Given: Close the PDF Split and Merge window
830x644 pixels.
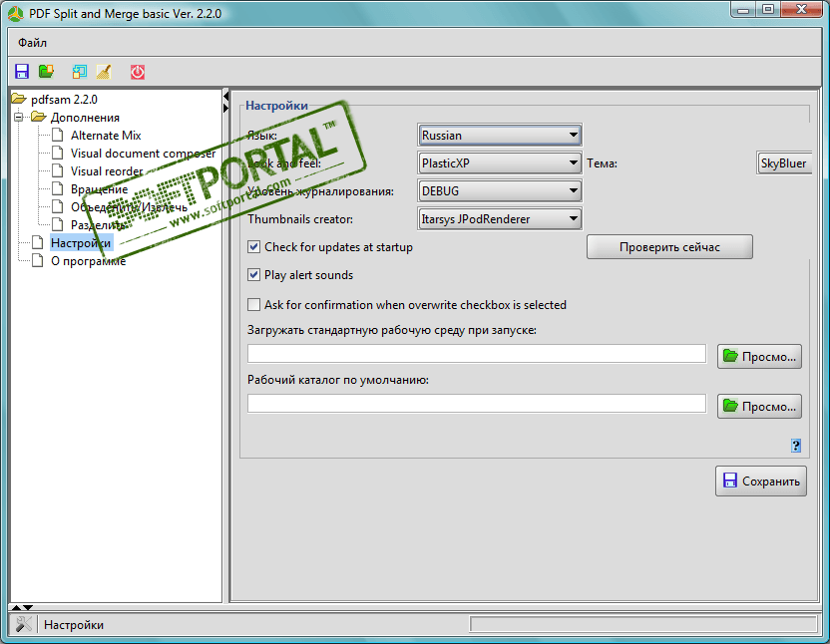Looking at the screenshot, I should pos(801,9).
